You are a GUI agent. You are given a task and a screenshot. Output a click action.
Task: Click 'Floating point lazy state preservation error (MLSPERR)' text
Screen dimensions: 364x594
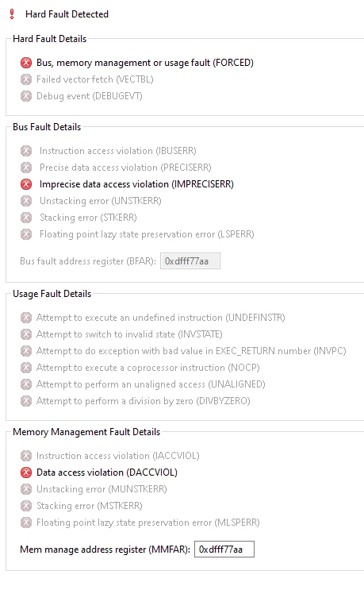148,523
